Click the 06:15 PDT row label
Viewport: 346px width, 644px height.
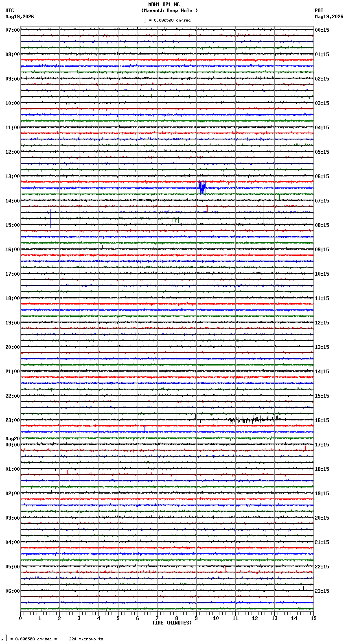[322, 176]
